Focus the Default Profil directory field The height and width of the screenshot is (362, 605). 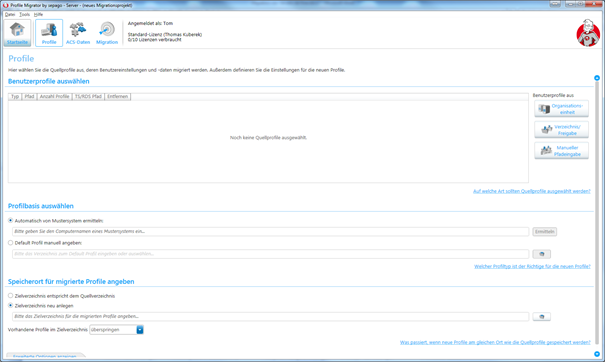point(270,254)
